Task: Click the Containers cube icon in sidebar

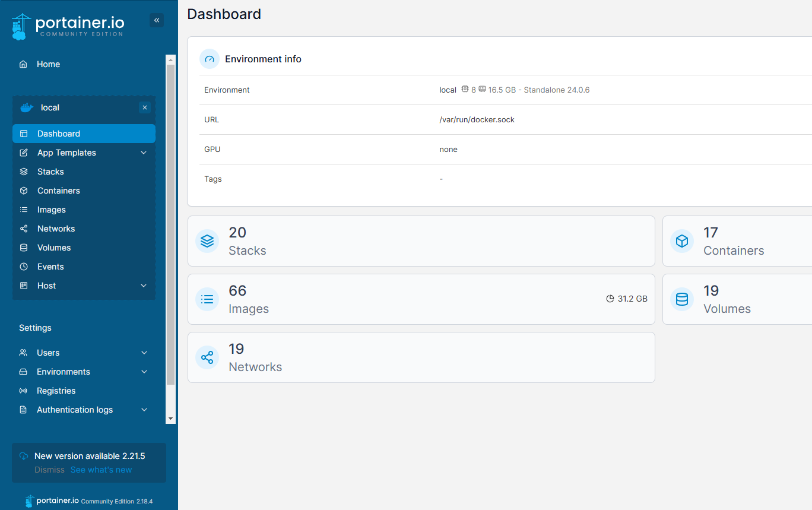Action: point(24,191)
